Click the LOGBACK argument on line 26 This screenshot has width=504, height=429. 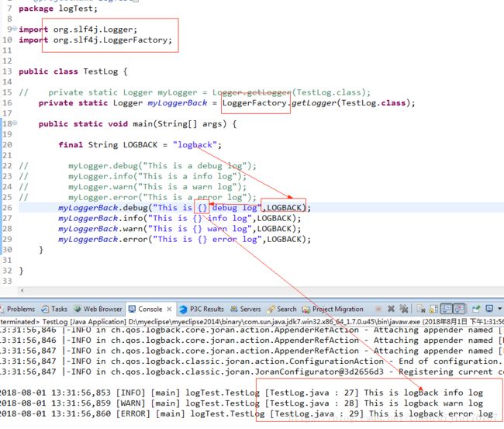285,208
